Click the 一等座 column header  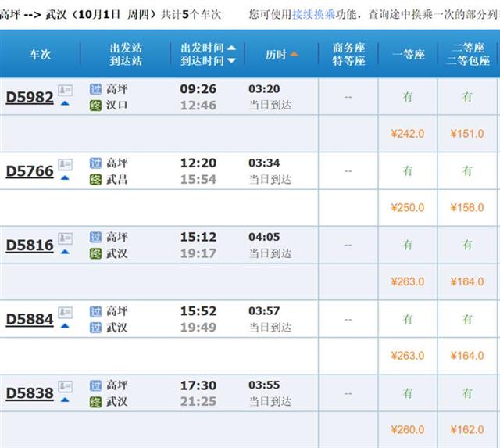[x=408, y=54]
